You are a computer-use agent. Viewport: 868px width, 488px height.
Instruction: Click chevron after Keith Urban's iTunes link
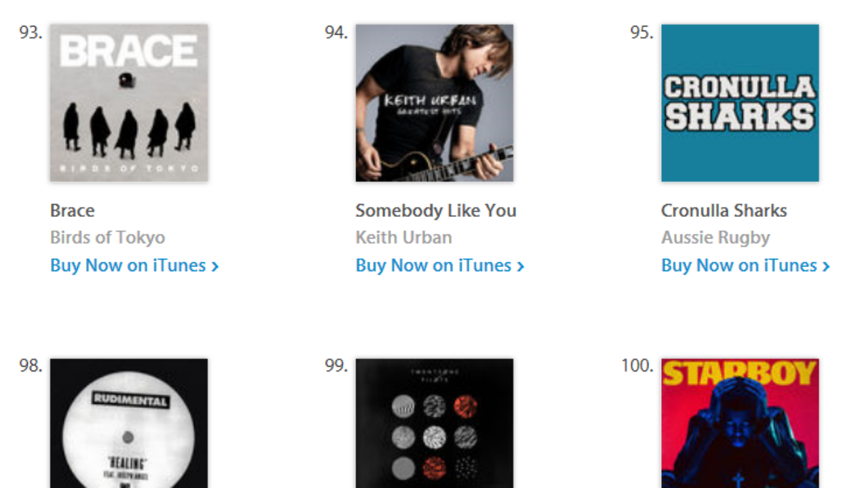(x=521, y=267)
